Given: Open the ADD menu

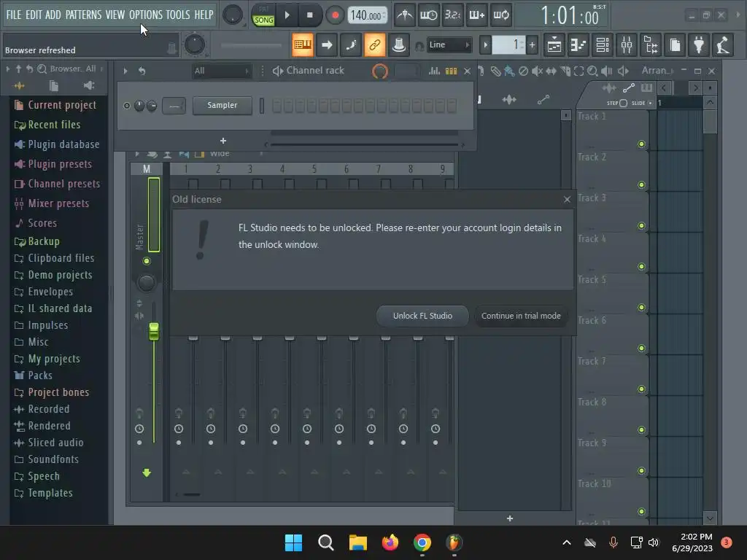Looking at the screenshot, I should pos(53,15).
